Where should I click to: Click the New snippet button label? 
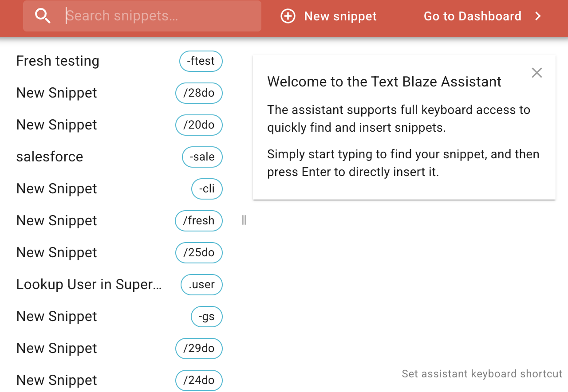340,16
